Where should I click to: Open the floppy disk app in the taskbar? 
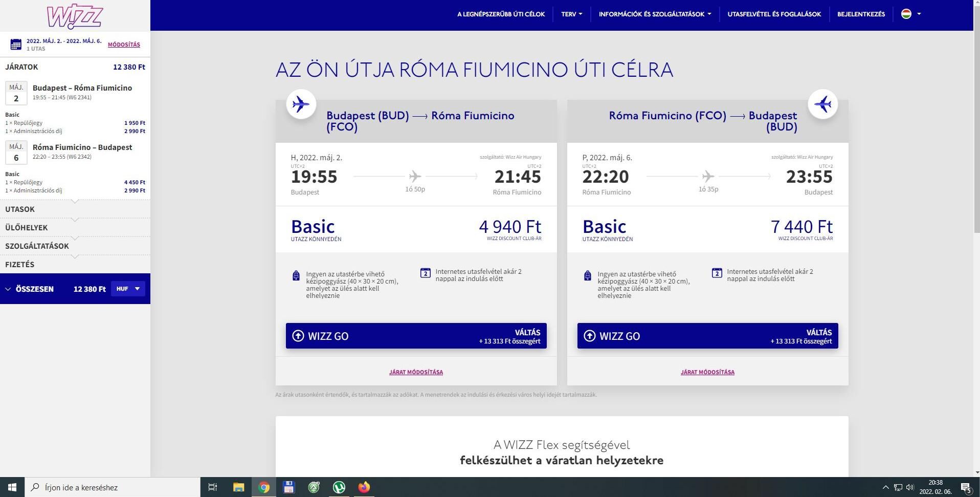(x=288, y=487)
